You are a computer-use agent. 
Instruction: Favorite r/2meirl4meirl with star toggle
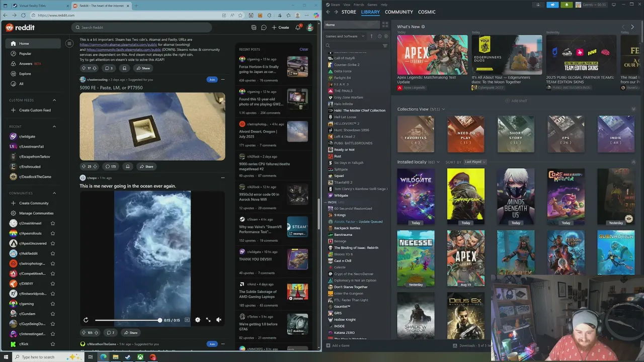point(52,223)
